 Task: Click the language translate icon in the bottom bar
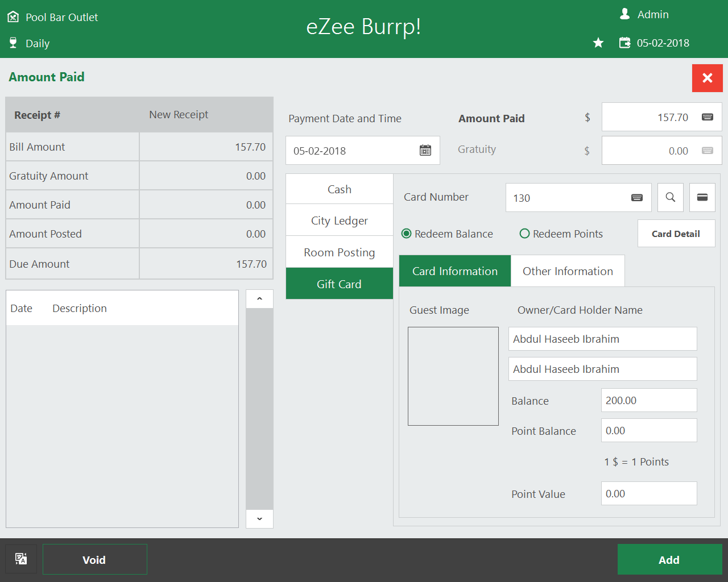click(21, 559)
